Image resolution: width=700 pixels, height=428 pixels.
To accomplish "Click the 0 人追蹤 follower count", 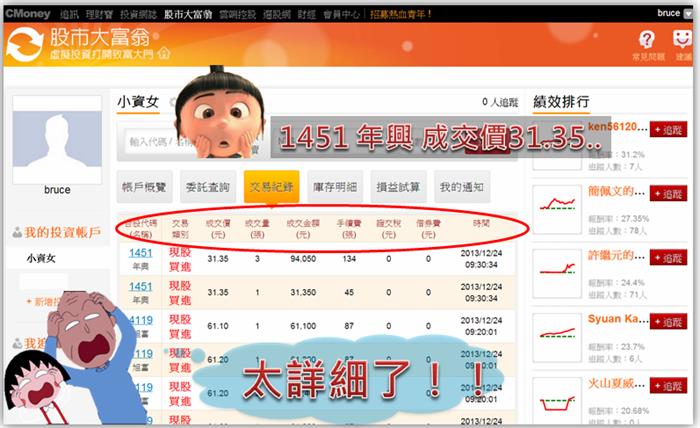I will click(500, 102).
